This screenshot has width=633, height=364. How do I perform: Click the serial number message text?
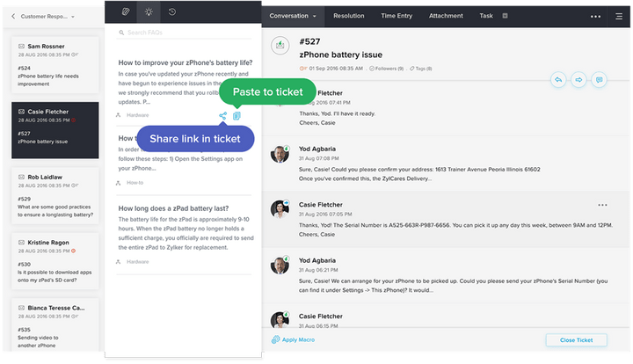[455, 229]
